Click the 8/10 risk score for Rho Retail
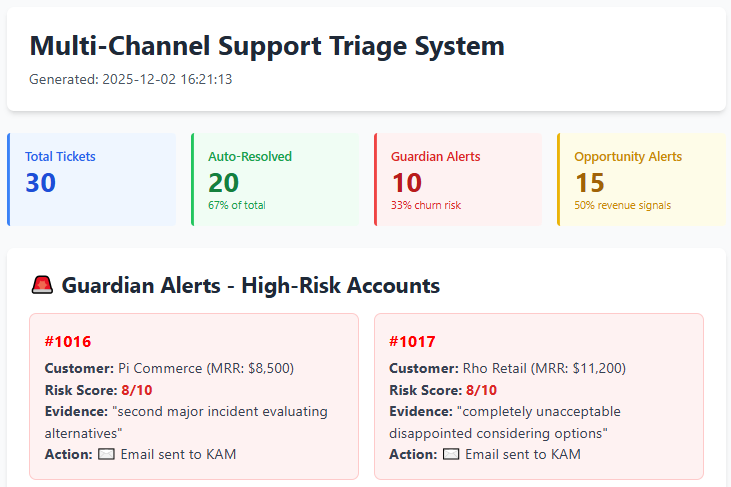This screenshot has height=487, width=731. click(481, 390)
